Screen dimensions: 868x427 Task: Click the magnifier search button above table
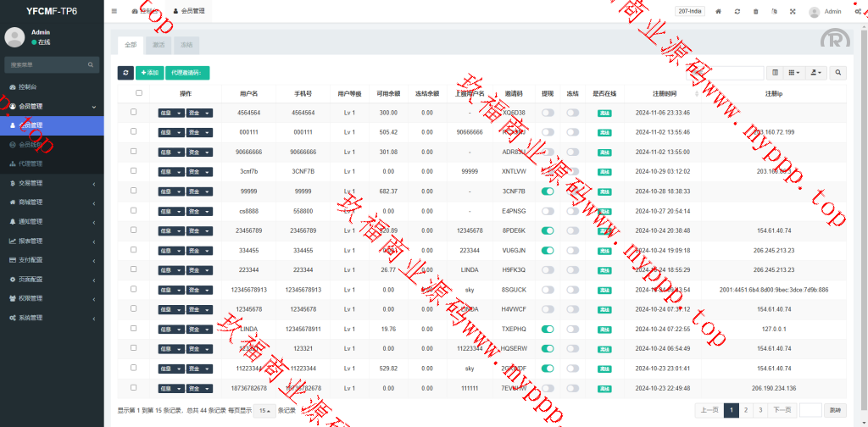pos(837,73)
